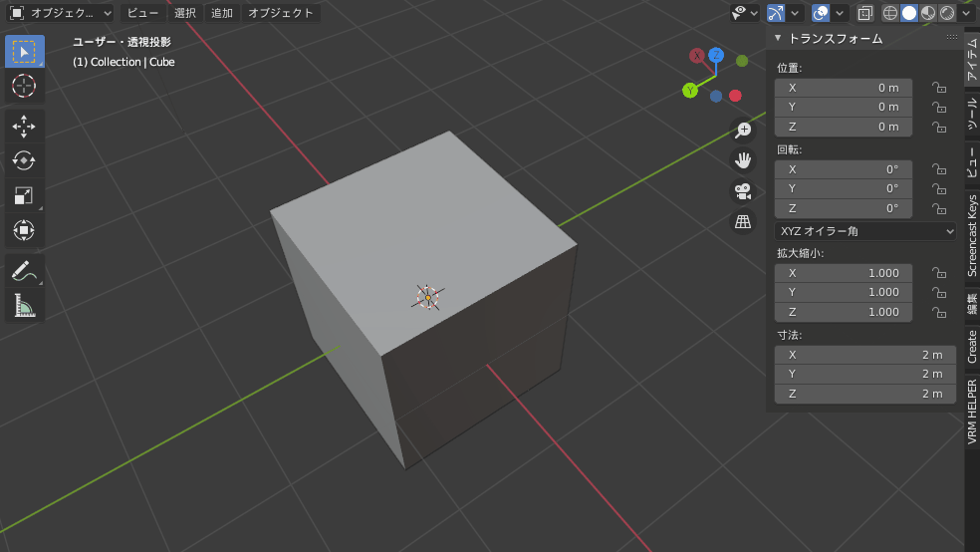Select the Rotate tool

[x=24, y=160]
